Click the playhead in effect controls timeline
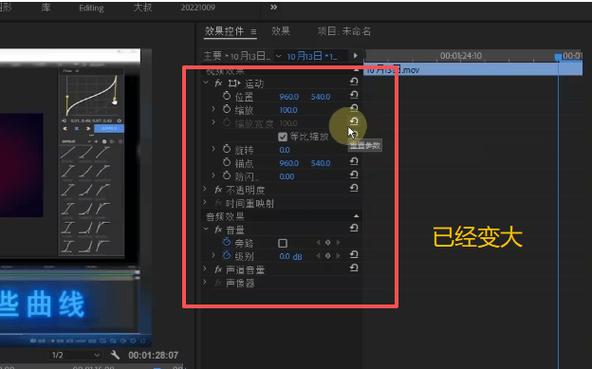The height and width of the screenshot is (369, 592). click(x=558, y=57)
